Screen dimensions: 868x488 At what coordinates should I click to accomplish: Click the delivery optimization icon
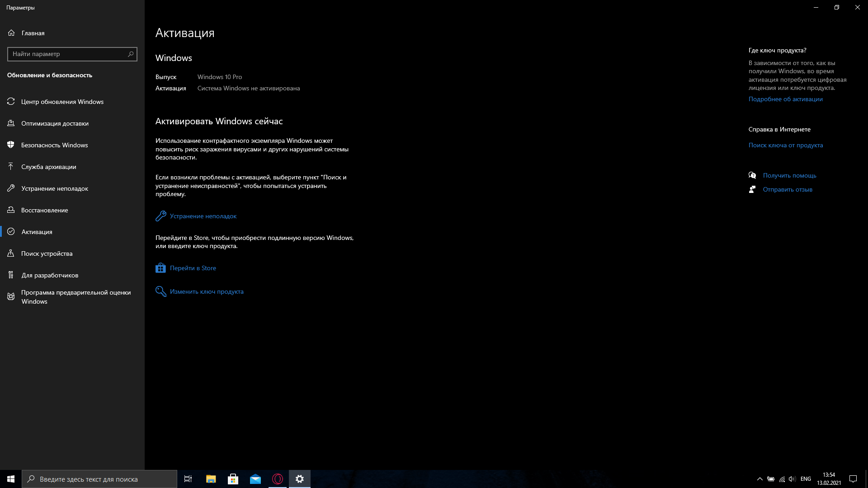click(11, 123)
